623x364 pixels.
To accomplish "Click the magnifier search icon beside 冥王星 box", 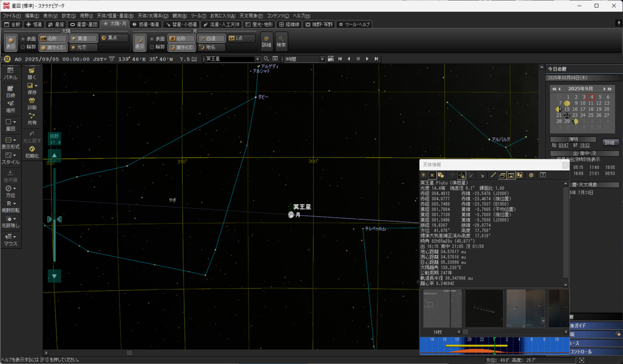I will [266, 59].
